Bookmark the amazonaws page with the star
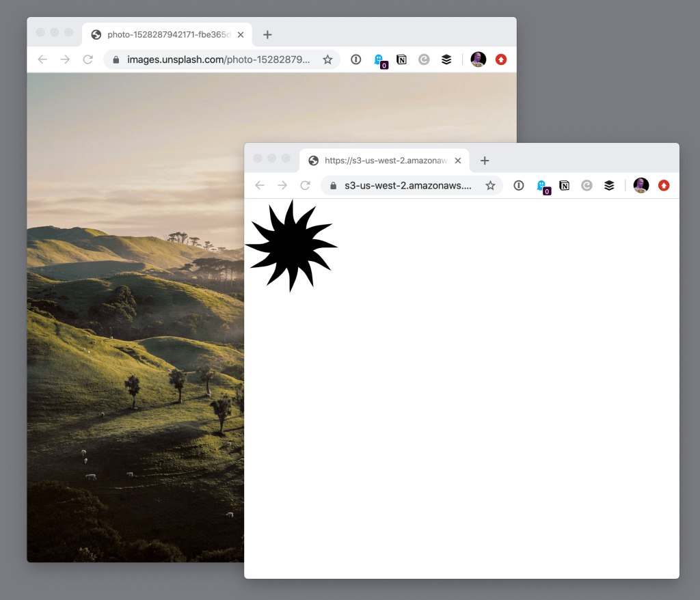 click(491, 185)
